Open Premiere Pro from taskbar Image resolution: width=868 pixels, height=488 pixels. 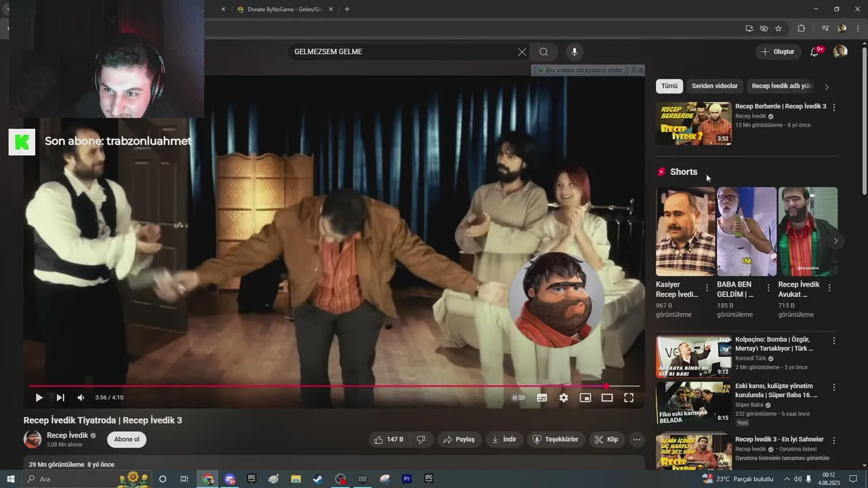pyautogui.click(x=407, y=479)
